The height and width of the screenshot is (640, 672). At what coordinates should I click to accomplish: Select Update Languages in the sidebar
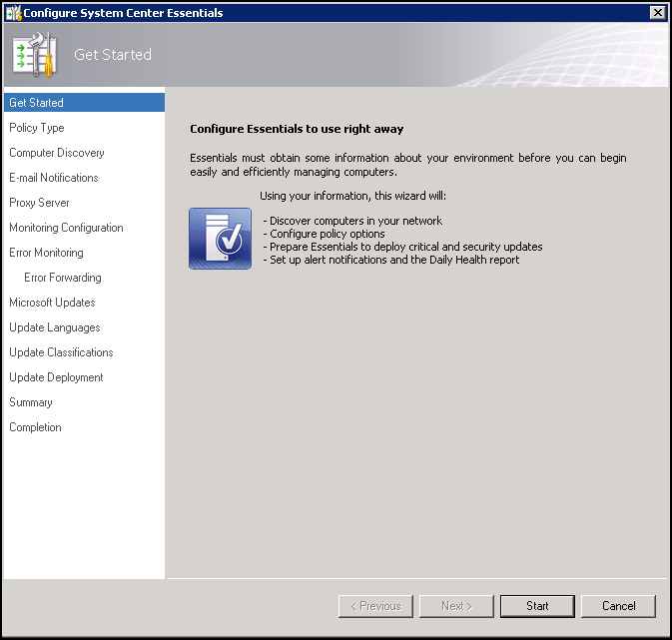[55, 327]
